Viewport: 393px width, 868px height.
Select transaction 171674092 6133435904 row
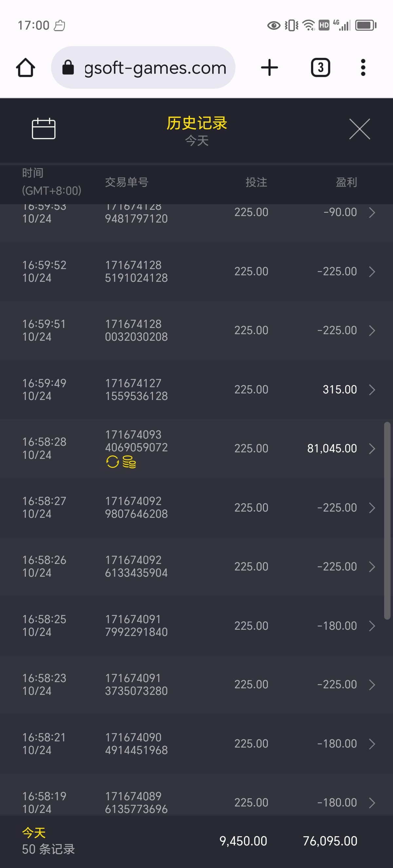pyautogui.click(x=136, y=567)
